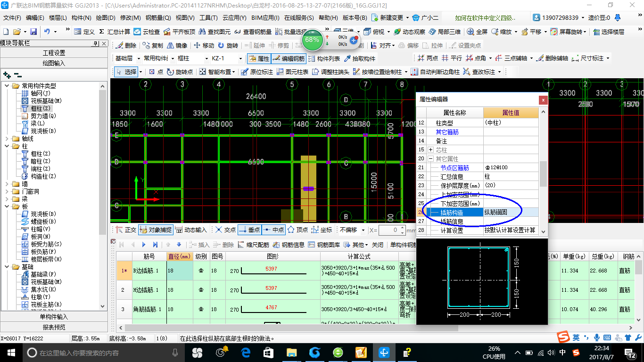Open the 工具(T) menu
Screen dimensions: 644x362
(x=208, y=17)
